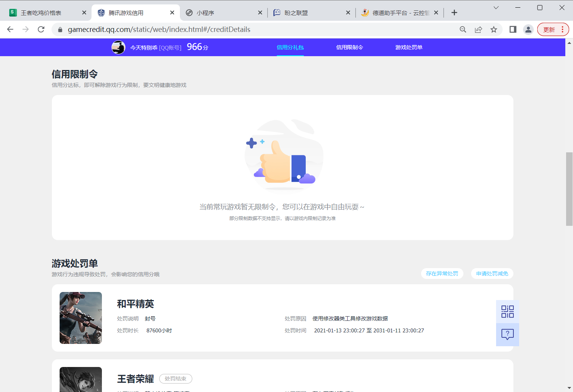Viewport: 573px width, 392px height.
Task: Click 存在异常处罚 button
Action: [442, 274]
